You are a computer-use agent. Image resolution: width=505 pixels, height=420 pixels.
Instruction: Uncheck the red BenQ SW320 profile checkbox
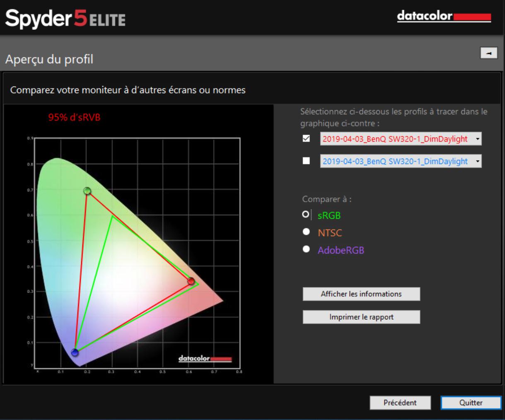[x=306, y=138]
